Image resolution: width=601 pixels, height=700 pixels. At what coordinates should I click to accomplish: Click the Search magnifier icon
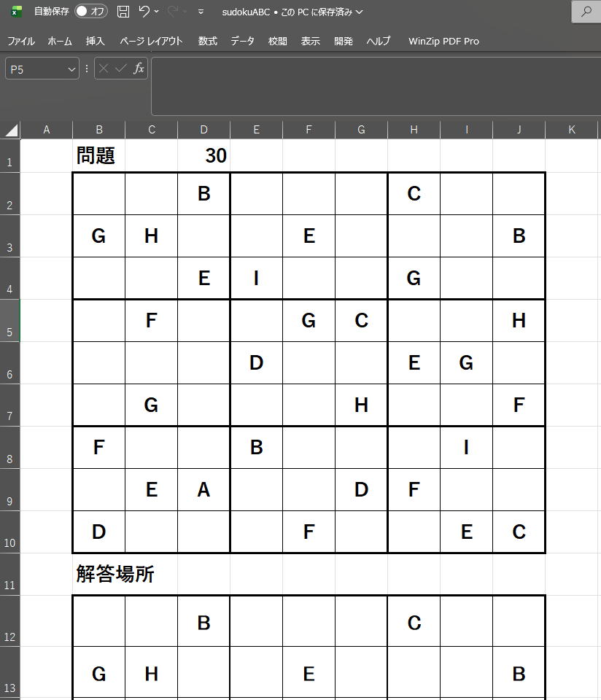[x=586, y=12]
